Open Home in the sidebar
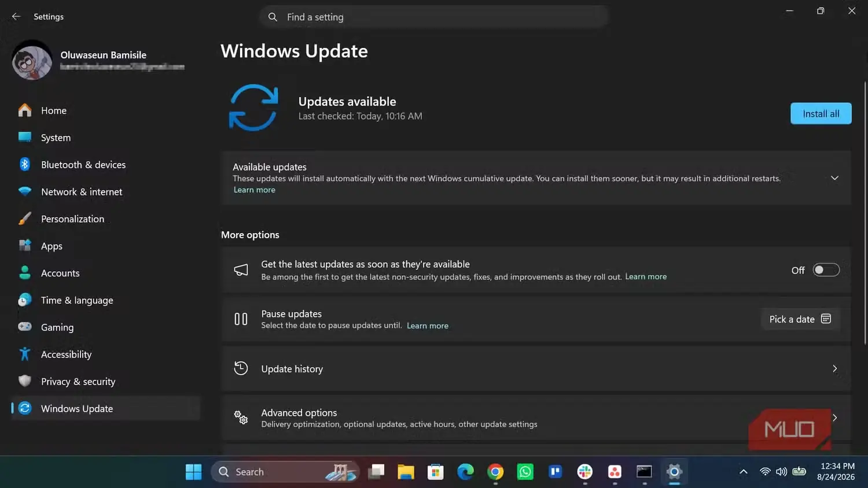The width and height of the screenshot is (868, 488). point(106,110)
